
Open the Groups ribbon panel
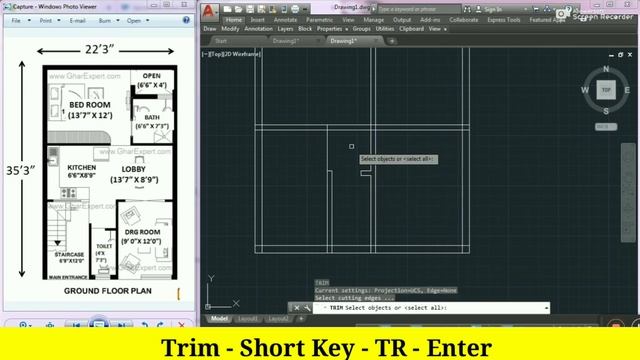coord(362,29)
